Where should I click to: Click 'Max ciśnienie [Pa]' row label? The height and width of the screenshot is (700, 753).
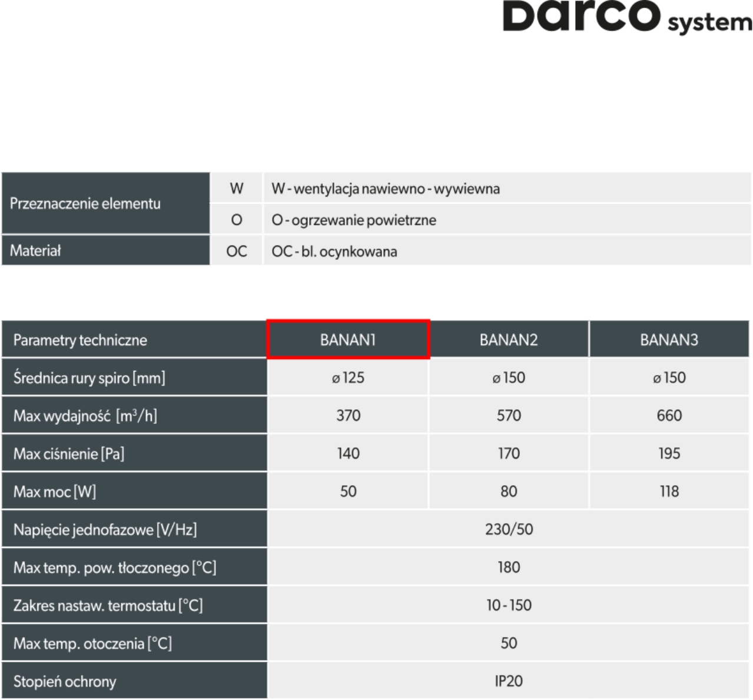pyautogui.click(x=134, y=453)
